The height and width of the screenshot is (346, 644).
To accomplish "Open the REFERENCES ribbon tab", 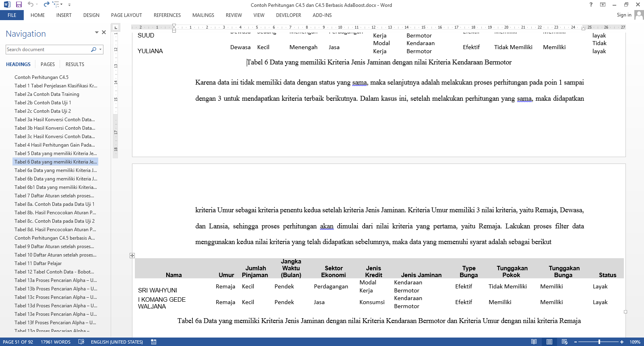I will 167,15.
